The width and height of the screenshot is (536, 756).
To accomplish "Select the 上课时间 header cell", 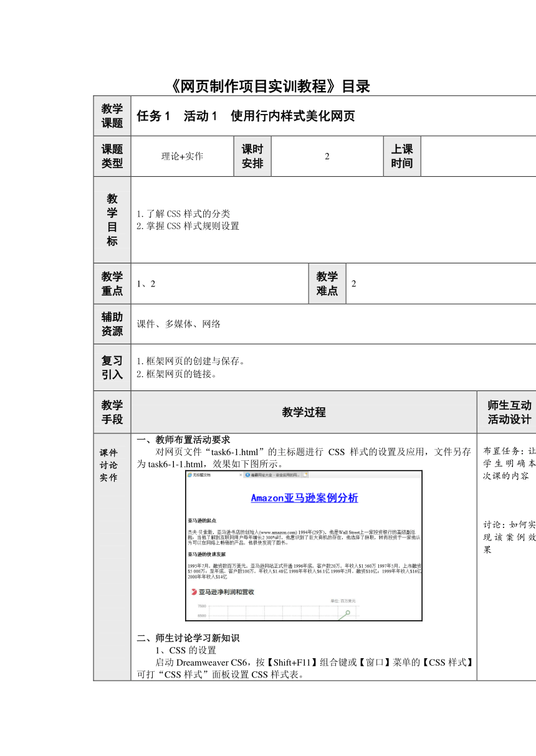I will coord(402,156).
